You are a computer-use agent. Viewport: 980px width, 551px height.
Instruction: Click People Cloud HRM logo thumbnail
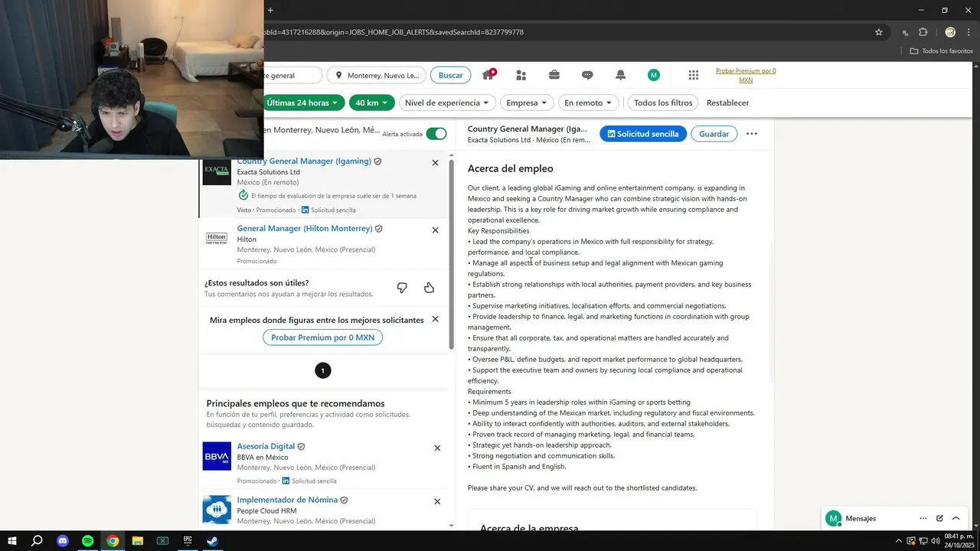click(217, 510)
